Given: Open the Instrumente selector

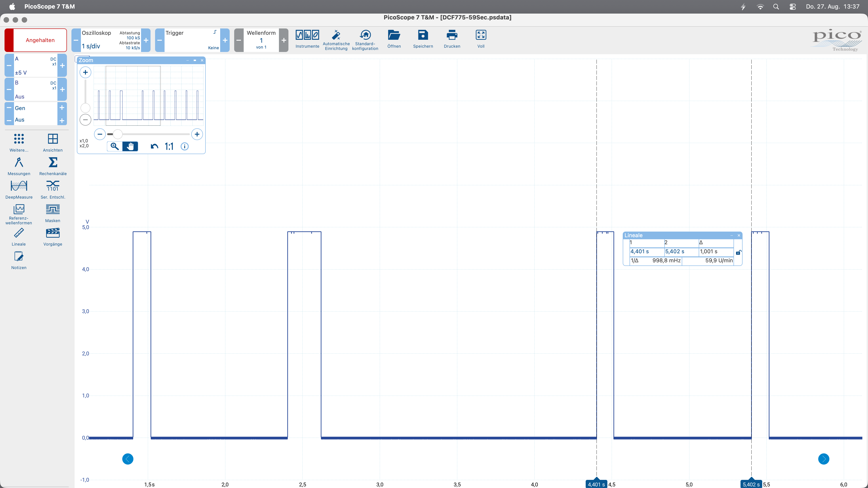Looking at the screenshot, I should (307, 39).
